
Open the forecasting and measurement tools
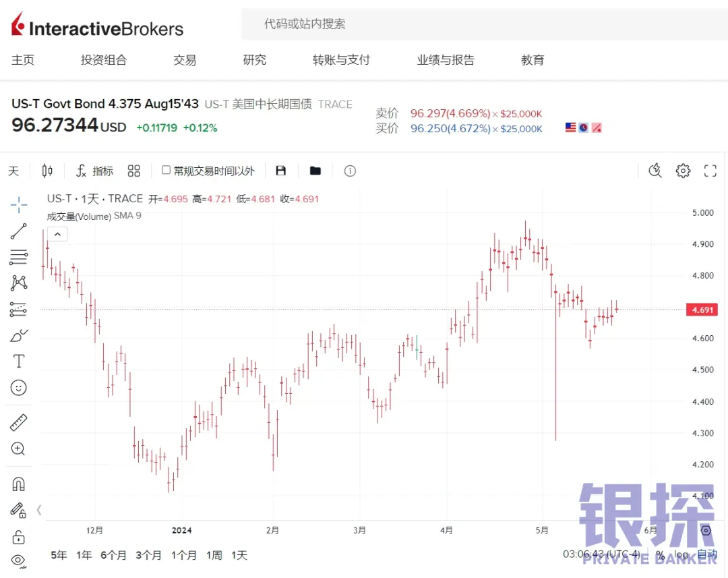pyautogui.click(x=19, y=309)
